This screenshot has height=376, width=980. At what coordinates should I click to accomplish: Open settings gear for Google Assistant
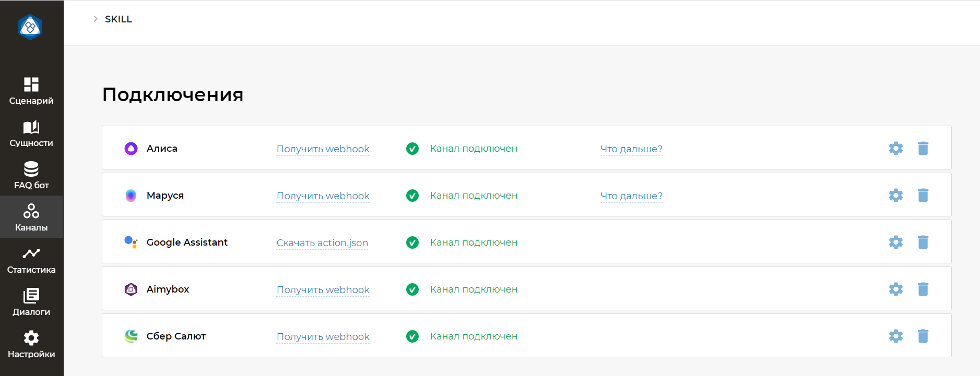pos(895,242)
